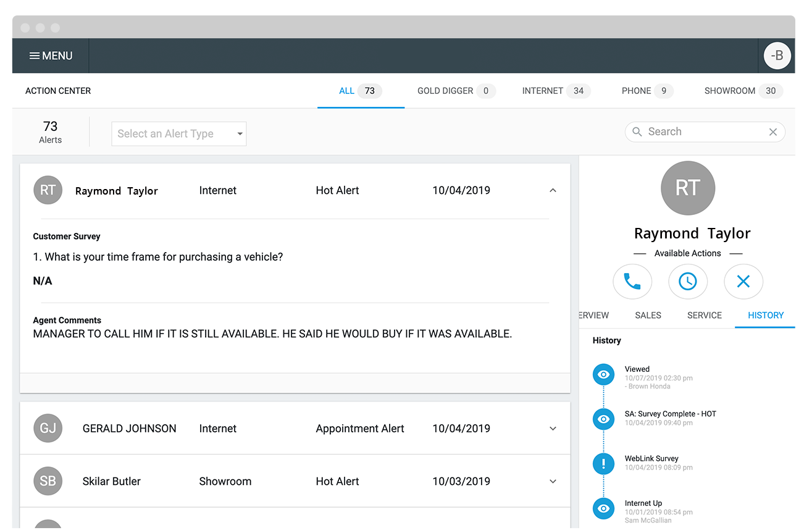
Task: Open the MENU hamburger button
Action: click(50, 56)
